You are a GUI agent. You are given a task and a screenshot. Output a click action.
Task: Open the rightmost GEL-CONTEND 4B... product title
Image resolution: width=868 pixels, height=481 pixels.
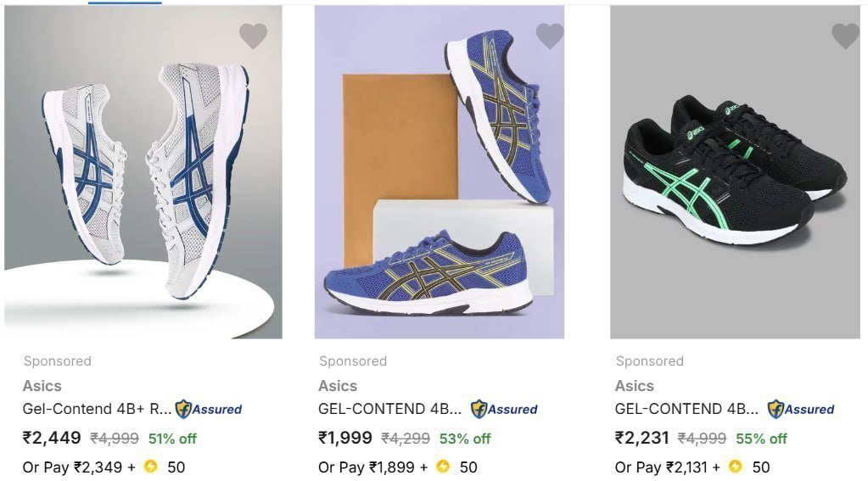686,409
